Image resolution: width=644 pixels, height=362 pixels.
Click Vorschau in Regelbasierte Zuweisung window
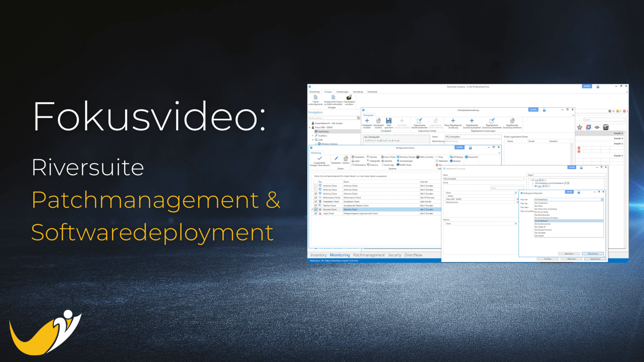click(548, 259)
